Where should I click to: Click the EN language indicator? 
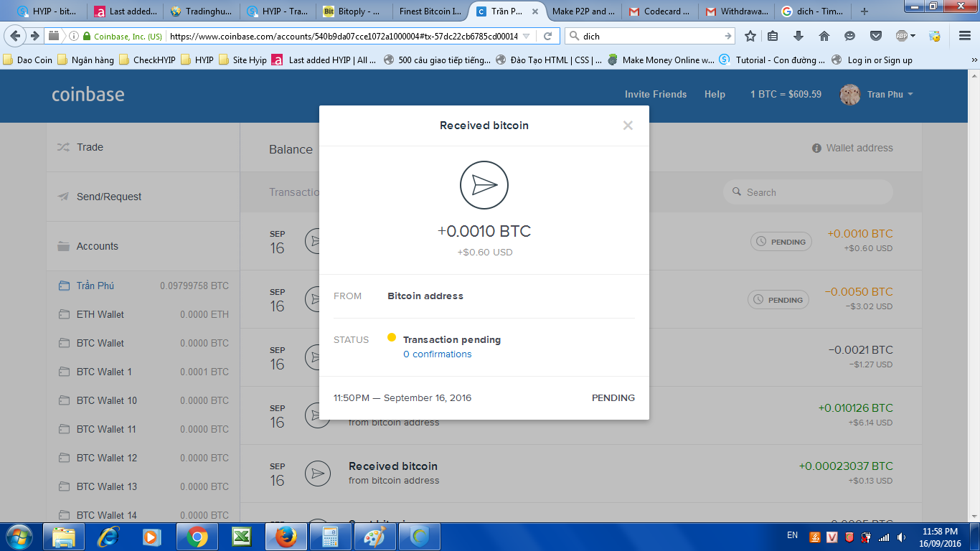tap(792, 535)
